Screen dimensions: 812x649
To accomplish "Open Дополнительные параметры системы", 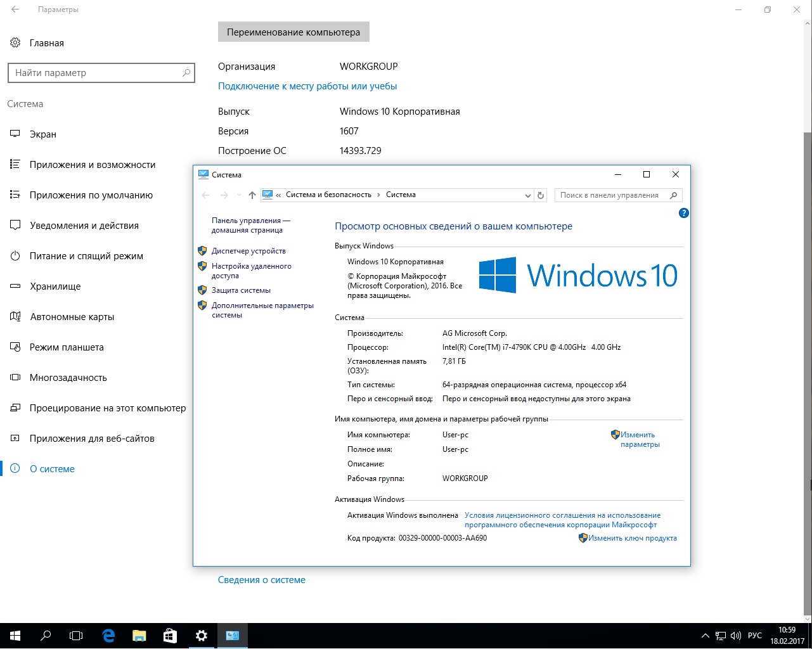I will click(x=262, y=310).
